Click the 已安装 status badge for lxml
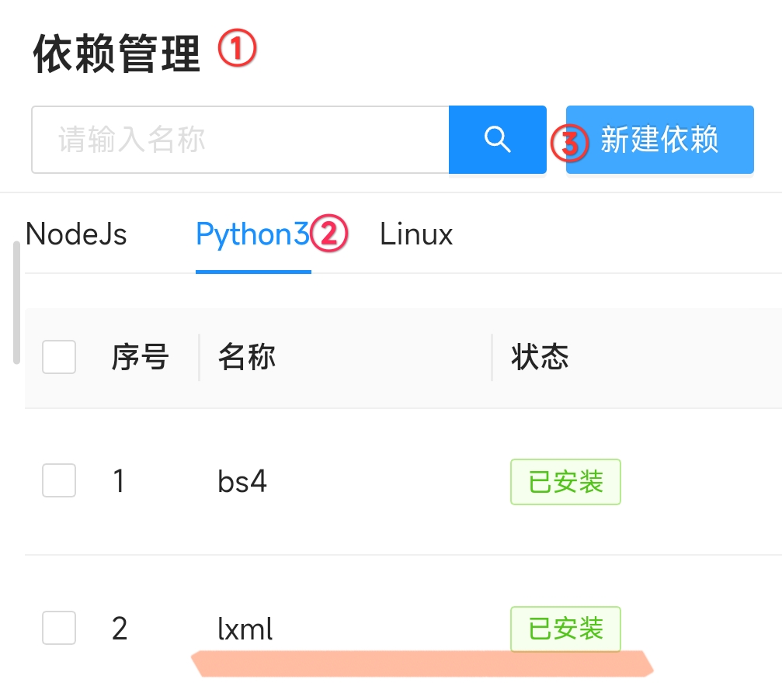Image resolution: width=782 pixels, height=700 pixels. coord(565,629)
